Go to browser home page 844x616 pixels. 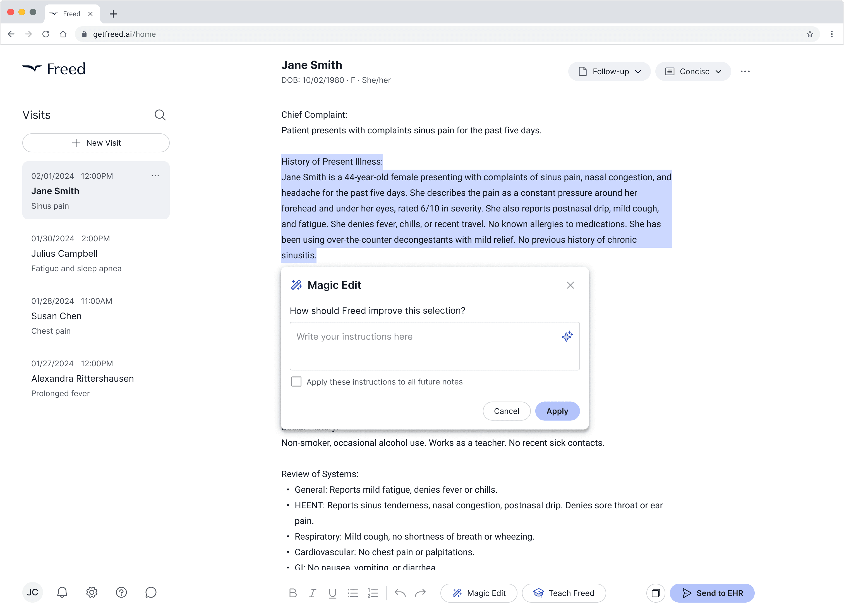coord(63,34)
